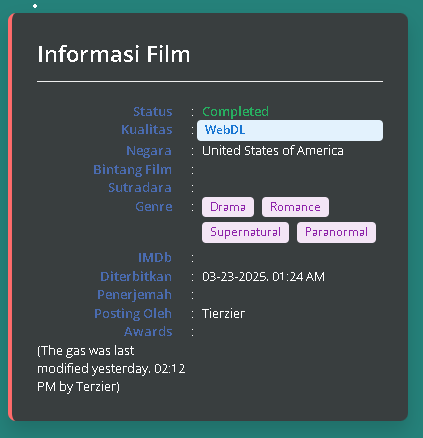423x438 pixels.
Task: Select the Supernatural genre tag
Action: pos(245,232)
